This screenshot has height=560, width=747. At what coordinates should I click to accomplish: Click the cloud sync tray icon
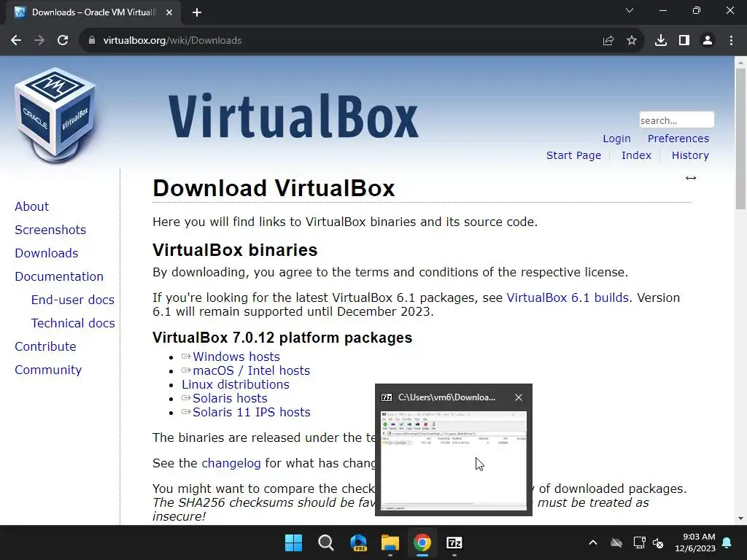(616, 542)
